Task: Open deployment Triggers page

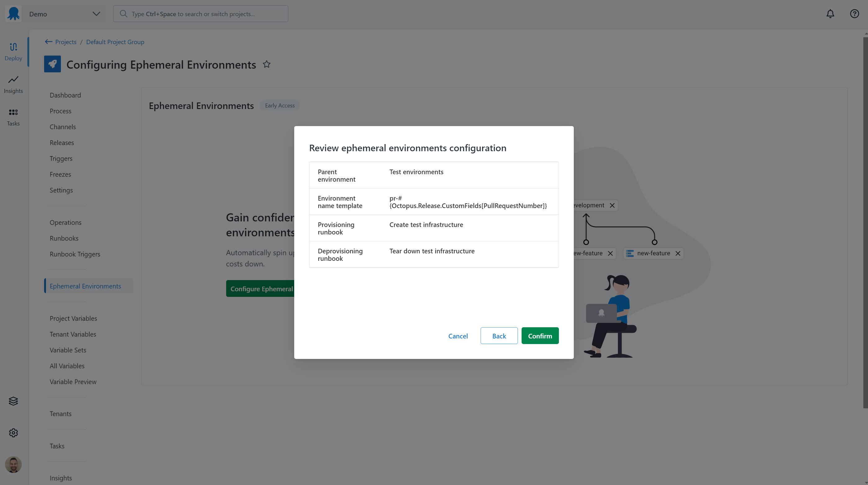Action: point(61,158)
